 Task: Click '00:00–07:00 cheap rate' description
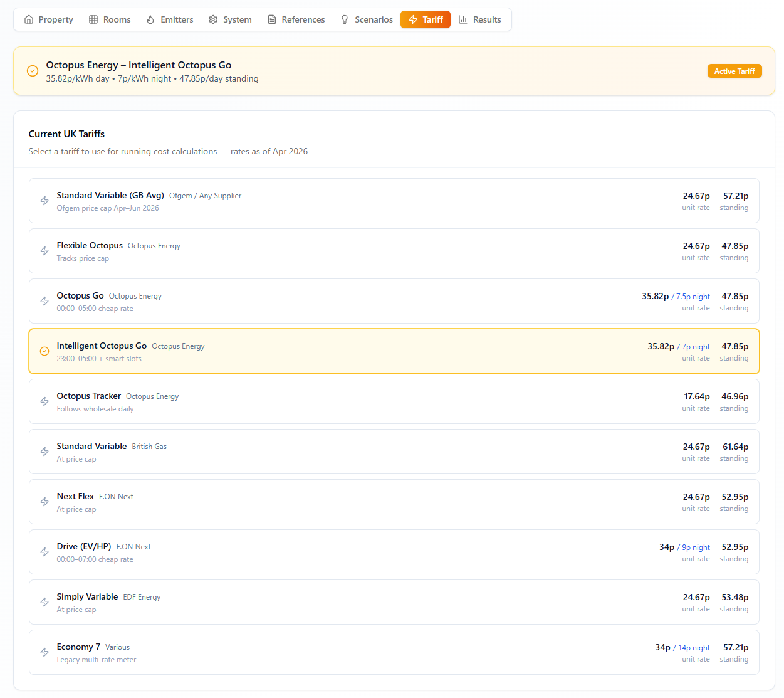click(x=95, y=559)
